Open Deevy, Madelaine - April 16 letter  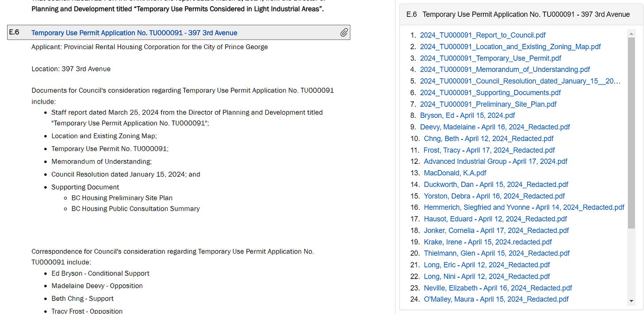click(495, 127)
